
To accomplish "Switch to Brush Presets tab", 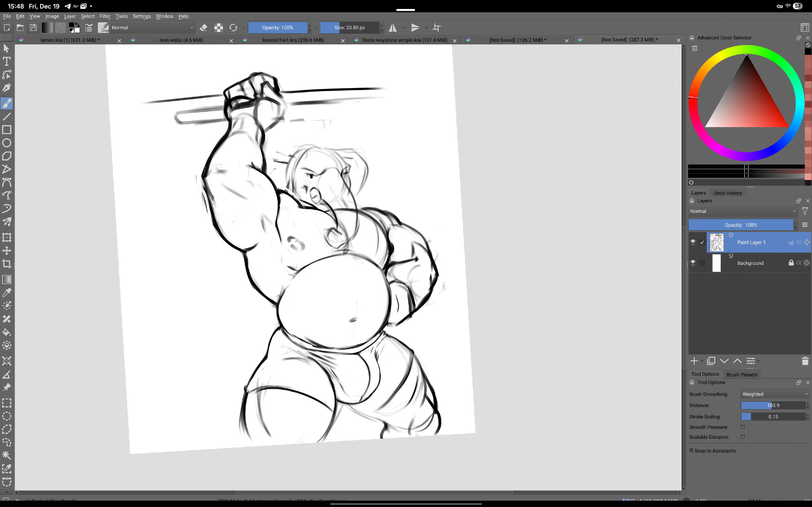I will click(742, 375).
